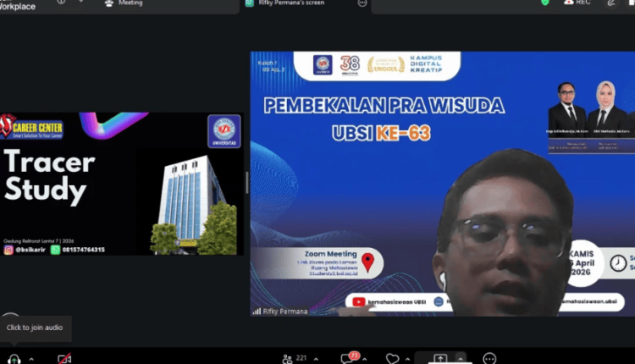Click the Zoom Meeting label on poster

click(331, 254)
